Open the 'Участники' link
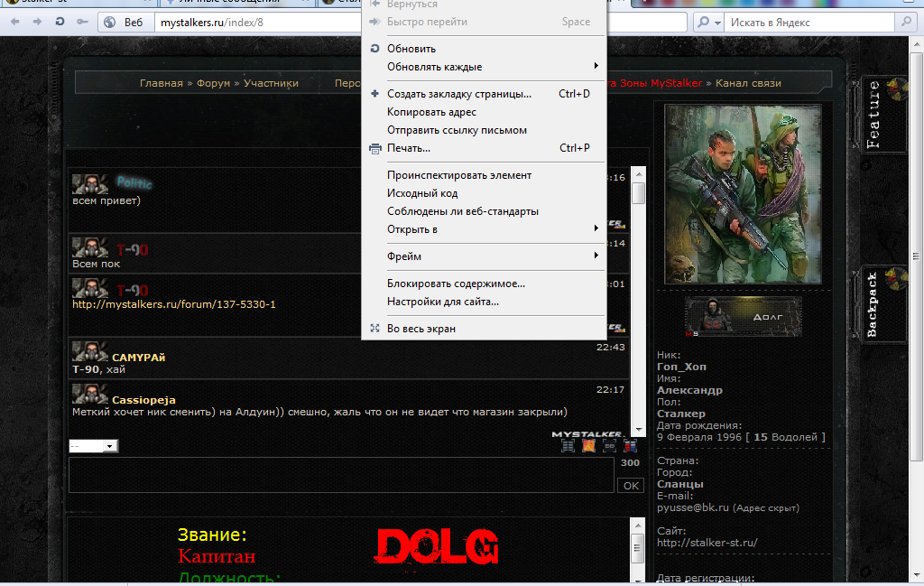 [271, 83]
